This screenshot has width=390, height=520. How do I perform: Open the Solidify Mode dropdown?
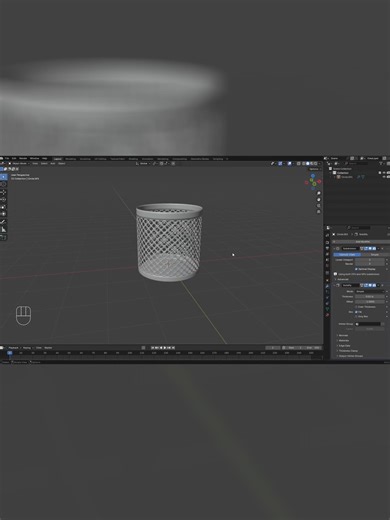point(370,291)
